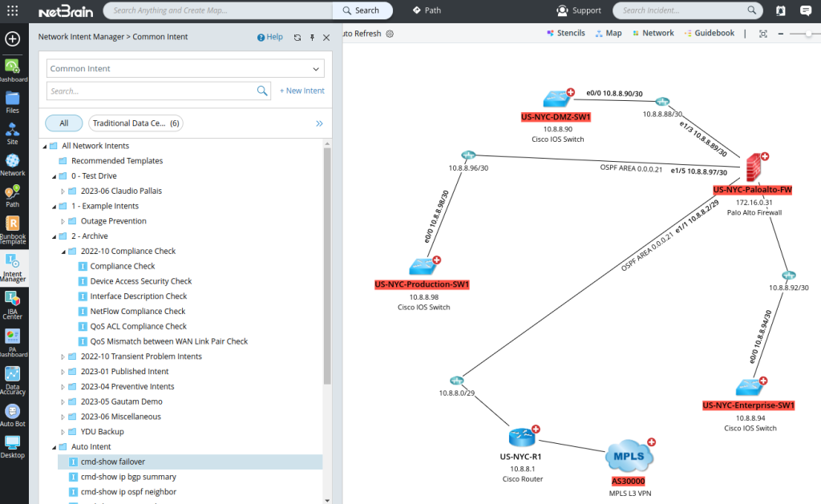Collapse 2022-10 Compliance Check folder
The image size is (821, 504).
point(63,252)
